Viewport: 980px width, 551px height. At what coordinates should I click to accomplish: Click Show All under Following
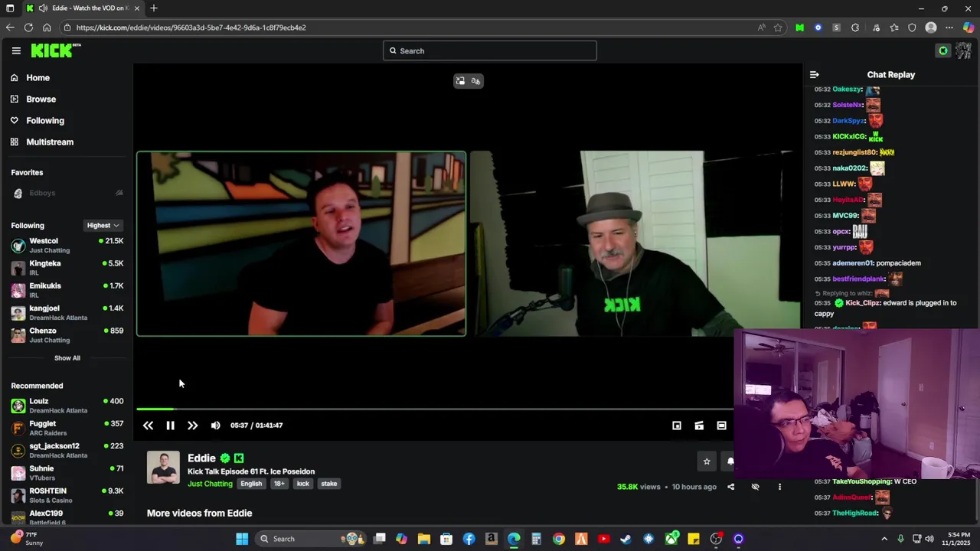67,358
